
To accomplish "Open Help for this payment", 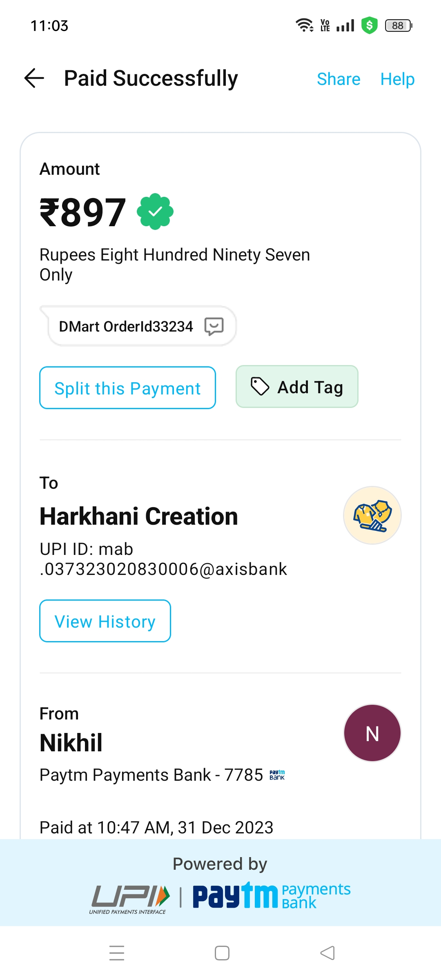I will [397, 79].
